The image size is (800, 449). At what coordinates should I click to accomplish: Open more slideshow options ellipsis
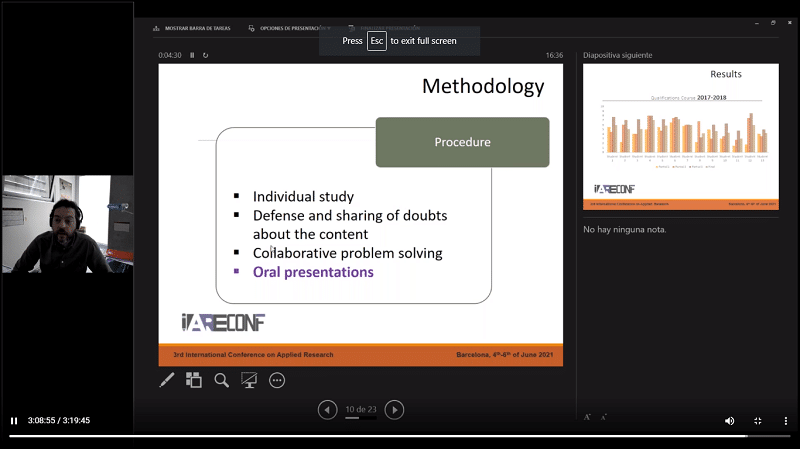(277, 380)
